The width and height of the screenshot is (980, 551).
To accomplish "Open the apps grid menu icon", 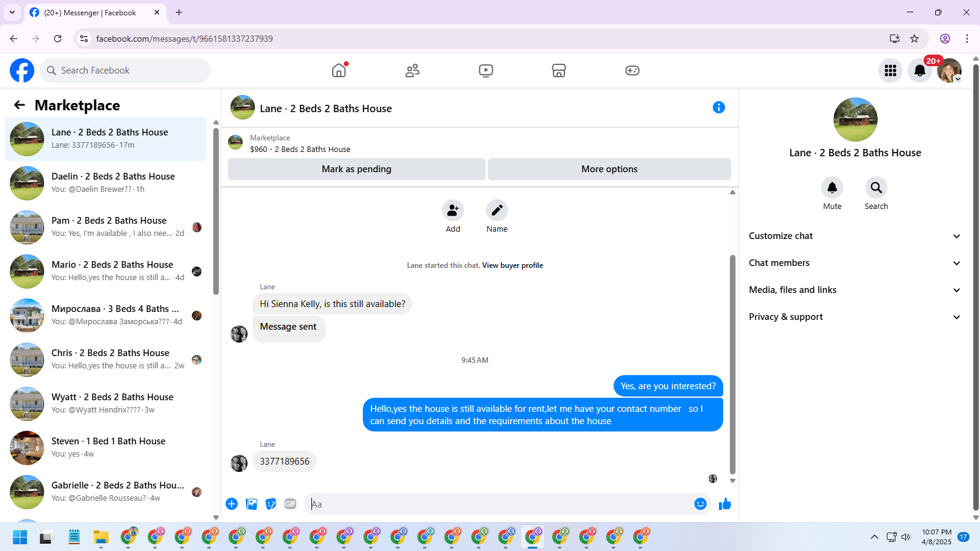I will pyautogui.click(x=891, y=70).
